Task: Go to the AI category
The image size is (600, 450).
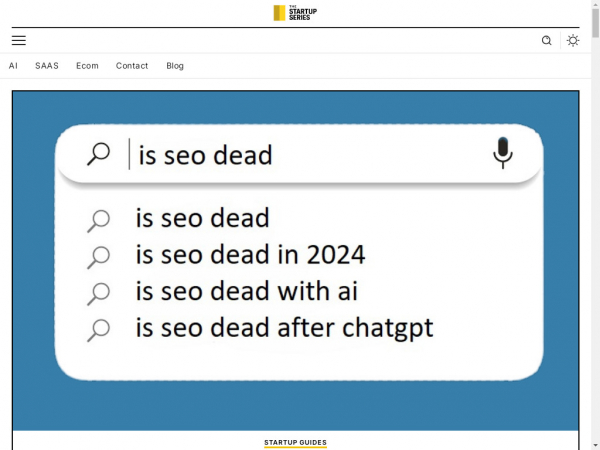Action: pos(14,66)
